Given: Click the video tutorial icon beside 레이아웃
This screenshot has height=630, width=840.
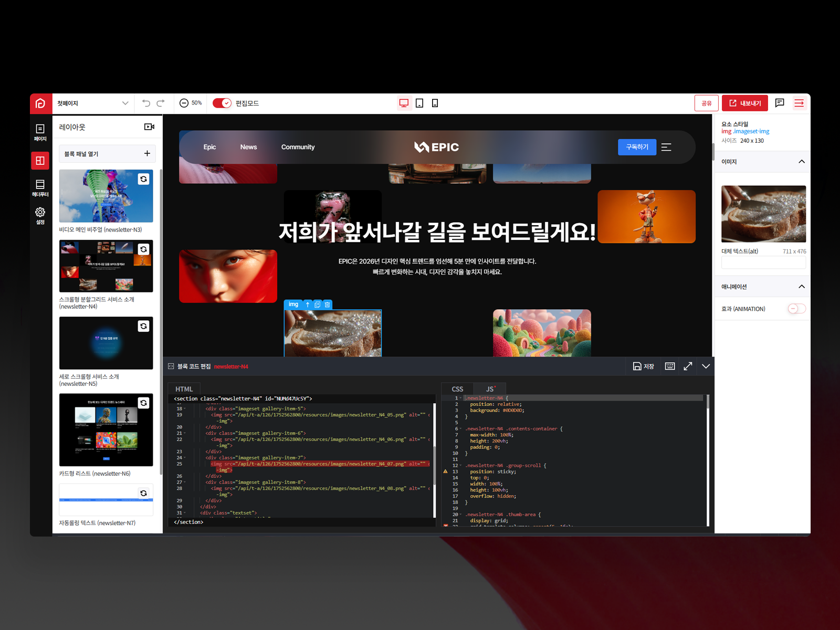Looking at the screenshot, I should click(x=149, y=127).
